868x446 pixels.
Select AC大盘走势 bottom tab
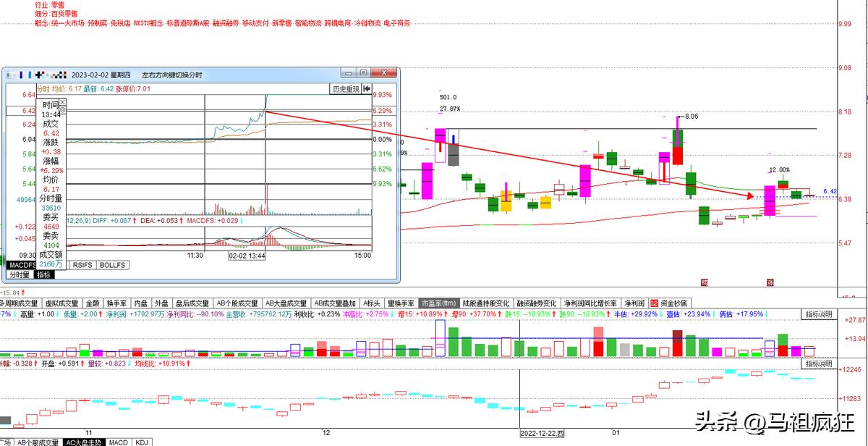click(x=83, y=442)
